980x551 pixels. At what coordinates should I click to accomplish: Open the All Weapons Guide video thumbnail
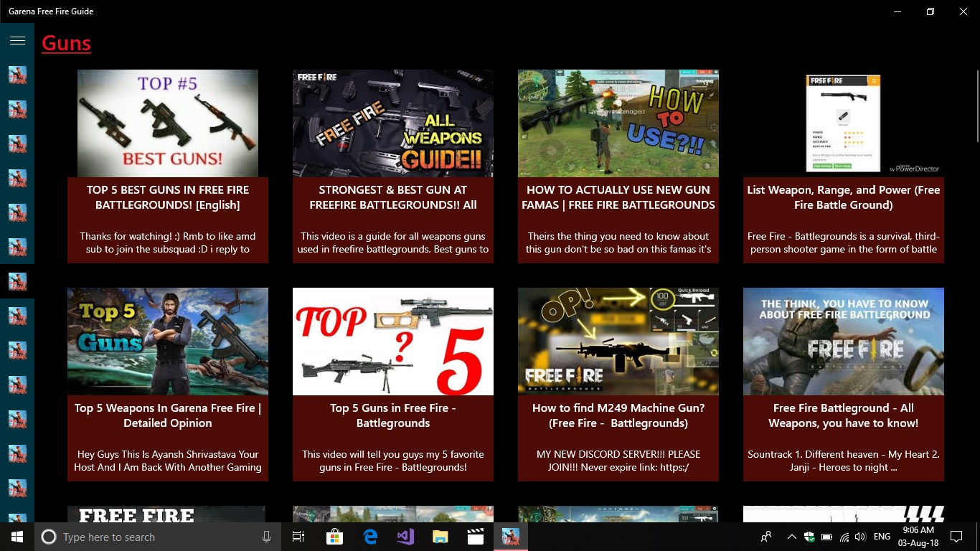click(393, 123)
